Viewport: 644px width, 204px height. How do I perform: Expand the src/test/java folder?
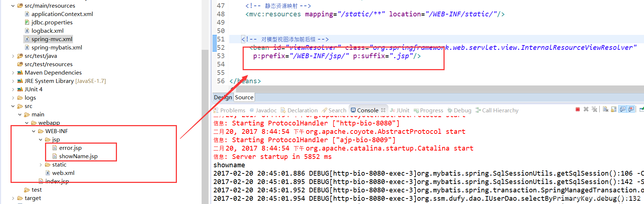coord(13,56)
